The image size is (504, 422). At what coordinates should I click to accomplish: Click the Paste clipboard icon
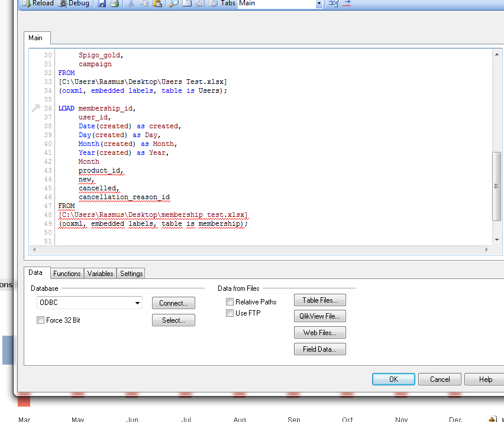157,4
